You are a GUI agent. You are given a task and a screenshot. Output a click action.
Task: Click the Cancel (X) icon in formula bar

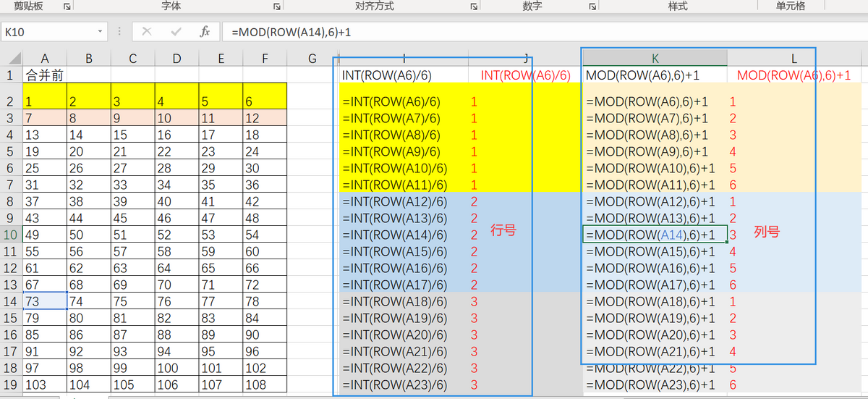[x=147, y=32]
